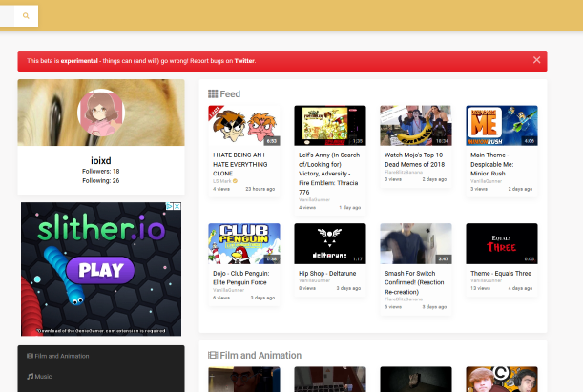Open second Film and Animation video thumbnail
The image size is (583, 392).
tap(330, 380)
